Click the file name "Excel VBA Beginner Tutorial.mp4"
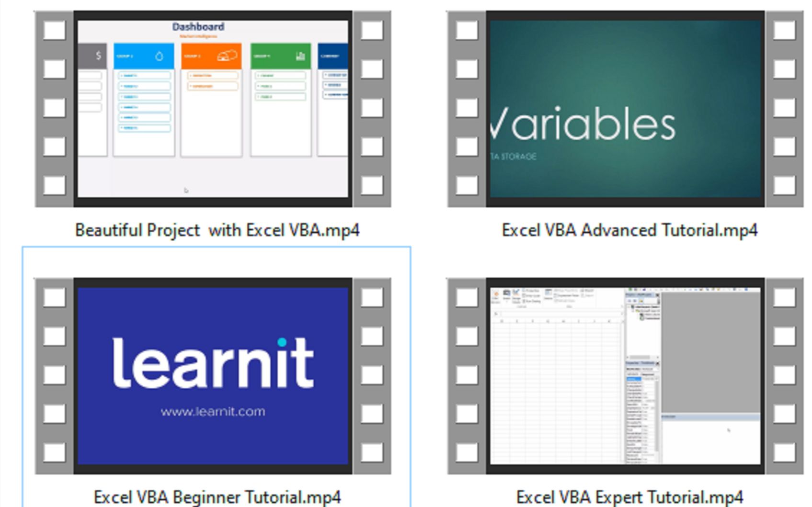 [217, 497]
